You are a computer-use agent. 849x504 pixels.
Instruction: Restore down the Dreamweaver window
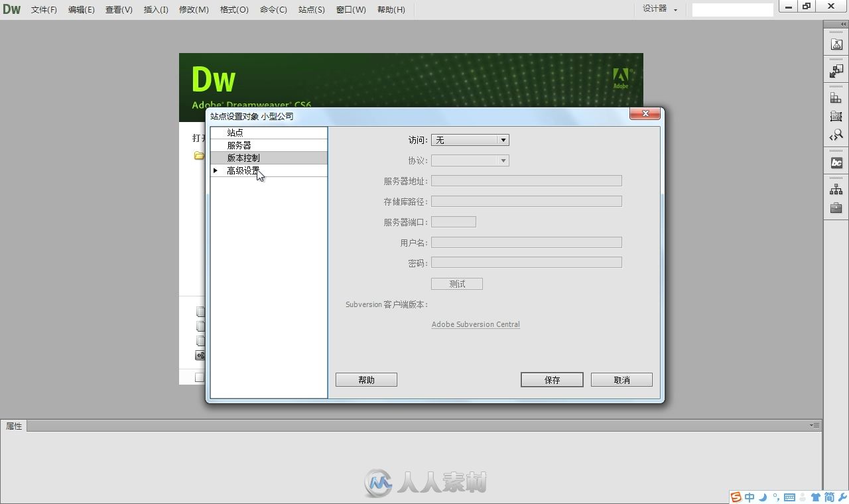(x=807, y=6)
